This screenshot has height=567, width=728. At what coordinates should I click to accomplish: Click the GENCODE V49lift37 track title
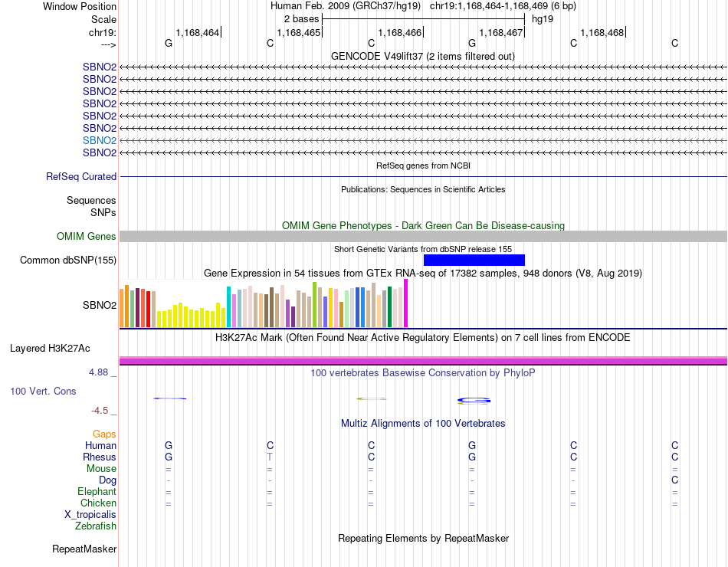tap(422, 56)
